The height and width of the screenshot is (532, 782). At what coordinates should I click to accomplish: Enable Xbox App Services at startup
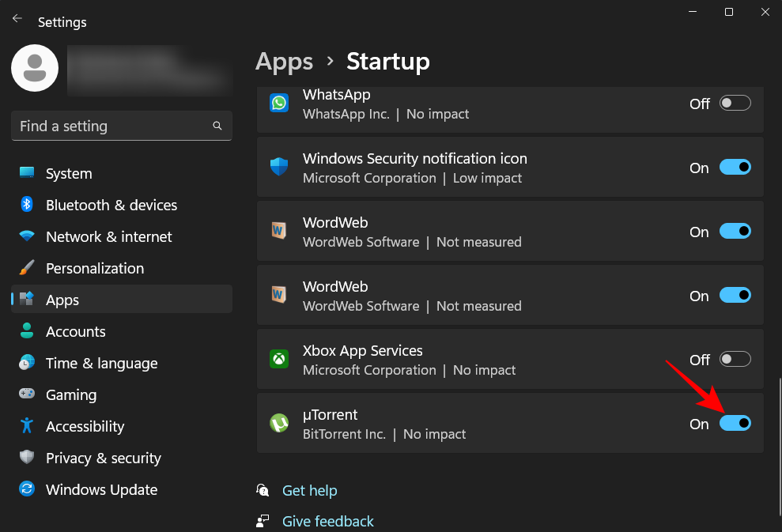(x=735, y=359)
